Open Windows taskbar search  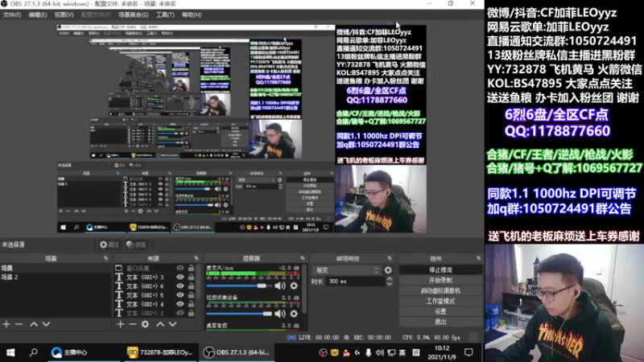[x=34, y=352]
